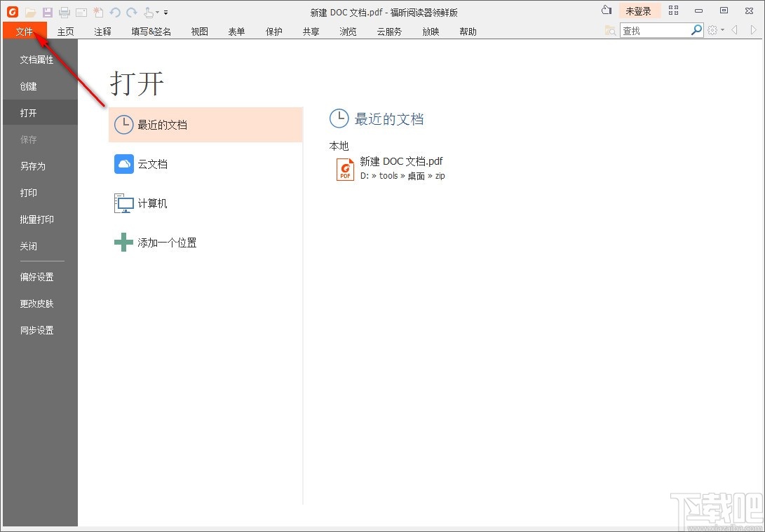Click the fullscreen grid icon in title bar
765x532 pixels.
point(673,11)
